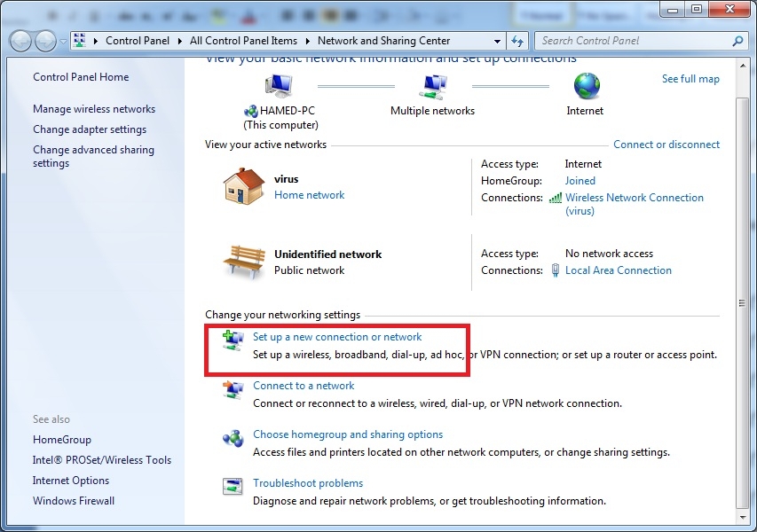Open Change adapter settings
This screenshot has height=532, width=757.
90,129
